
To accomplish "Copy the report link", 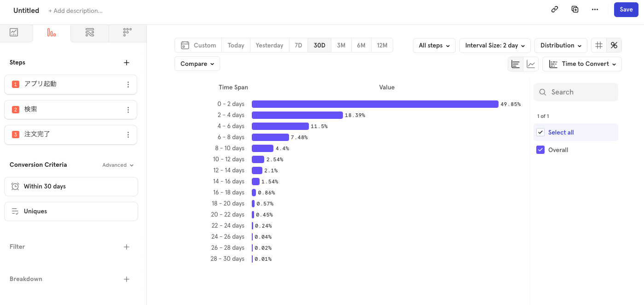I will [x=555, y=10].
